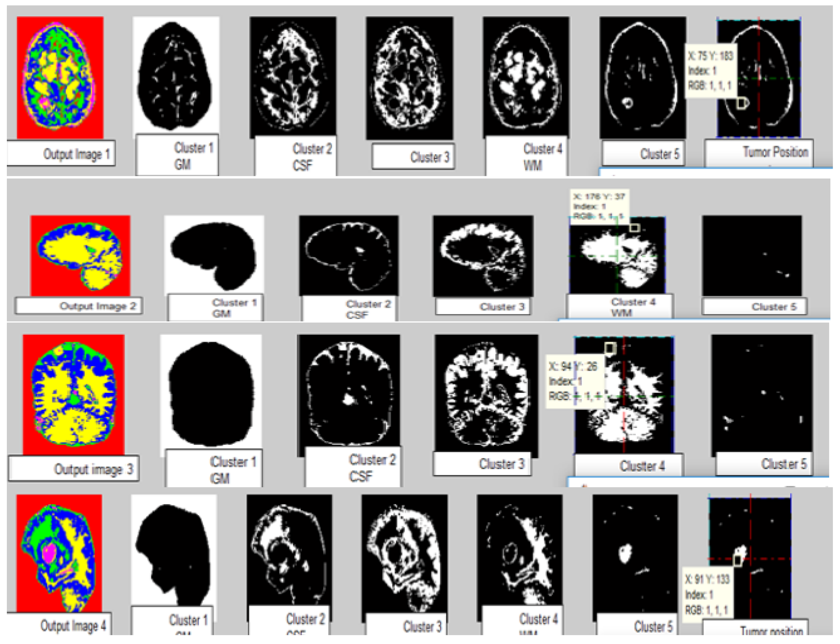Select the Cluster 4 WM image in first row
The image size is (840, 644).
(526, 77)
